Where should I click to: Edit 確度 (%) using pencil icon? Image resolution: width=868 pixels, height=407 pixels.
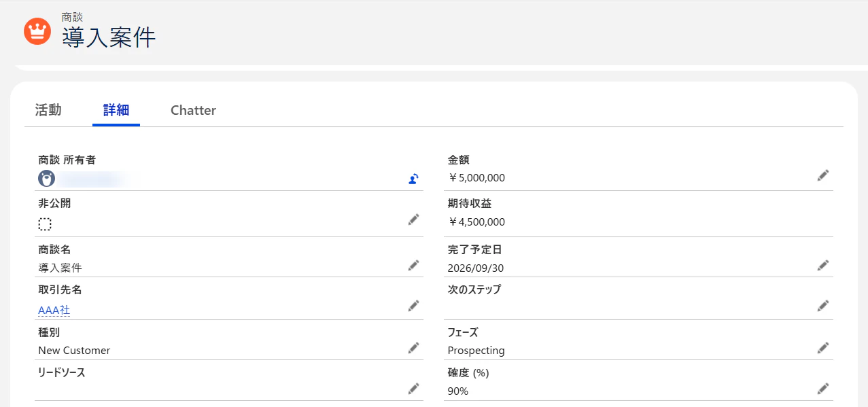click(823, 388)
